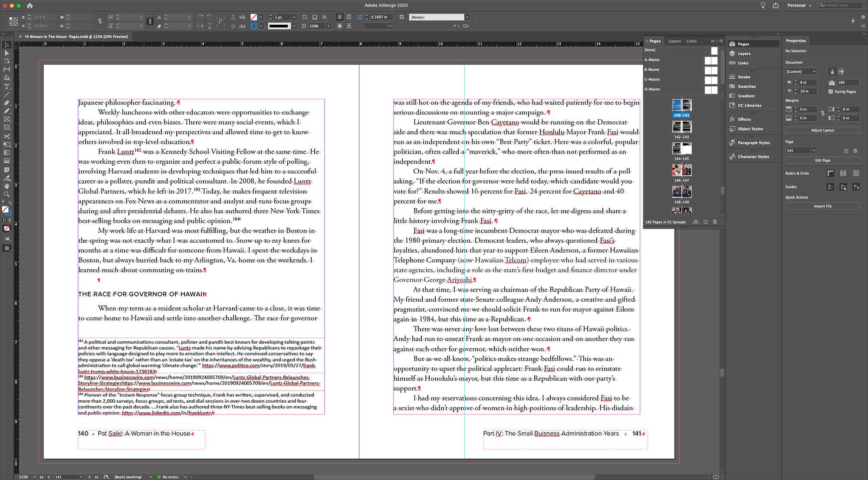Click the Import File button
This screenshot has width=868, height=480.
click(x=822, y=206)
